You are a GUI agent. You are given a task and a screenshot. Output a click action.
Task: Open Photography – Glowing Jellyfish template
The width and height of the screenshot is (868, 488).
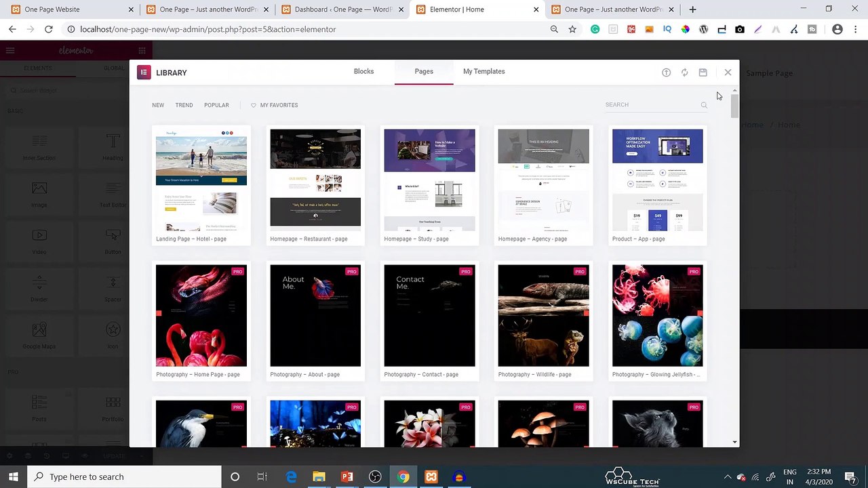(x=657, y=321)
